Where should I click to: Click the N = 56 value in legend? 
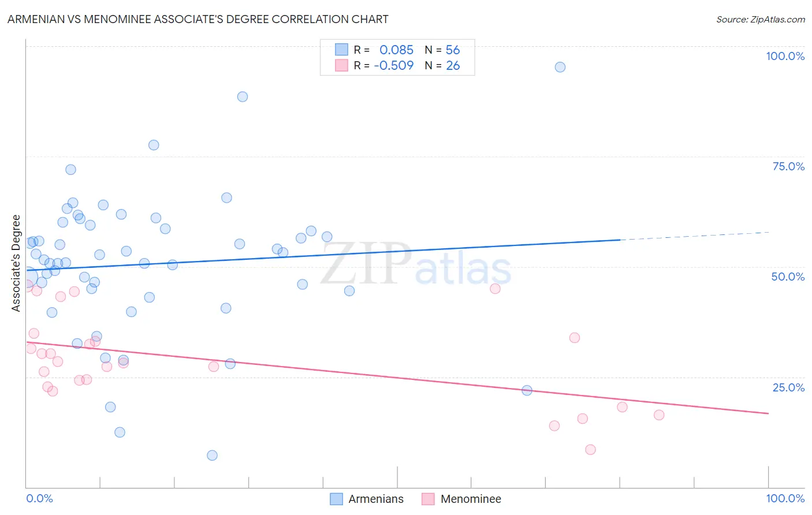click(x=442, y=50)
